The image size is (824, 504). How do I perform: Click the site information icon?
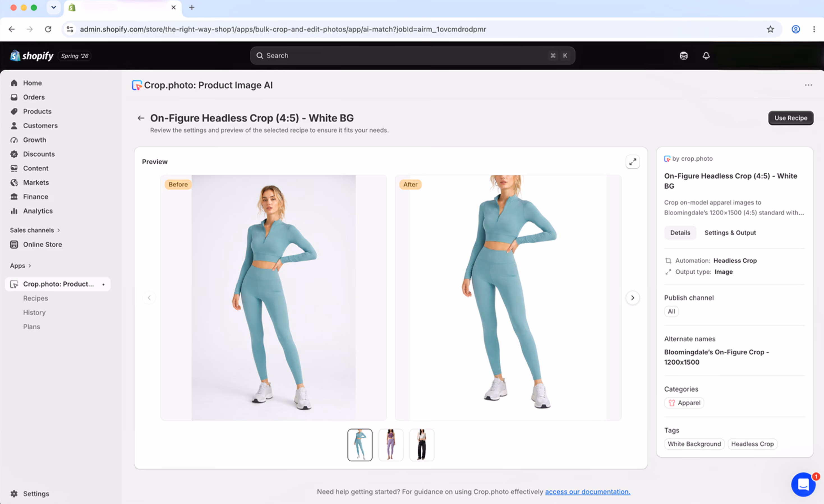pyautogui.click(x=70, y=29)
